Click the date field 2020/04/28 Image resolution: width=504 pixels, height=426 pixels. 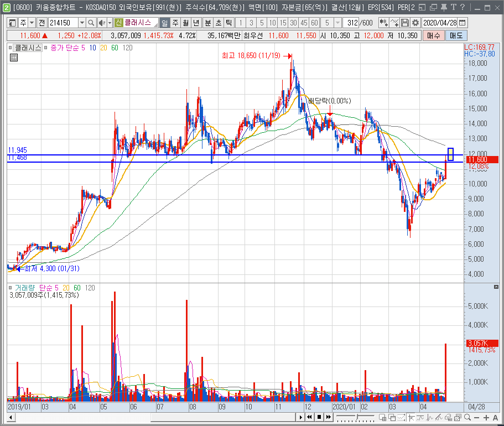click(440, 23)
